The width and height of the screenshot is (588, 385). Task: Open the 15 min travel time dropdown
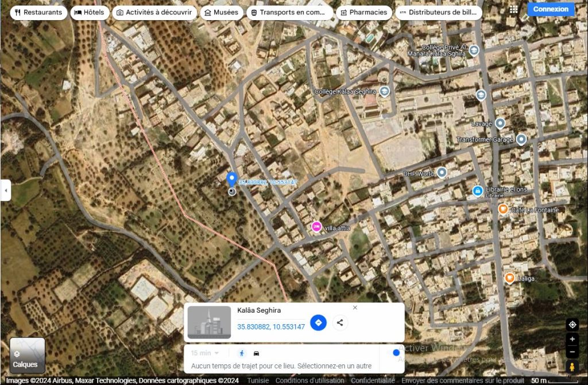tap(205, 353)
